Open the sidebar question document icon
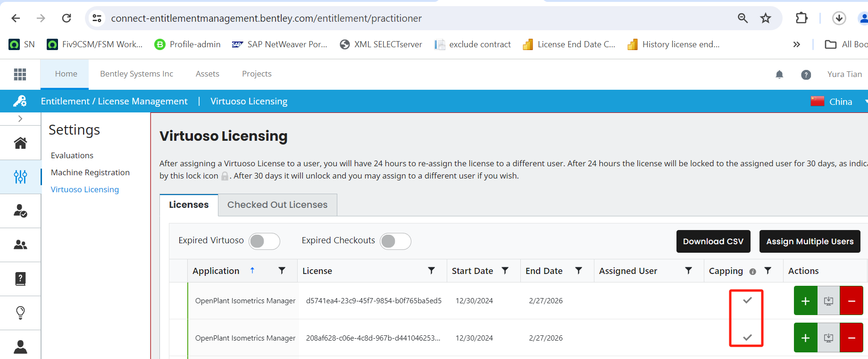Viewport: 868px width, 359px height. pyautogui.click(x=20, y=279)
